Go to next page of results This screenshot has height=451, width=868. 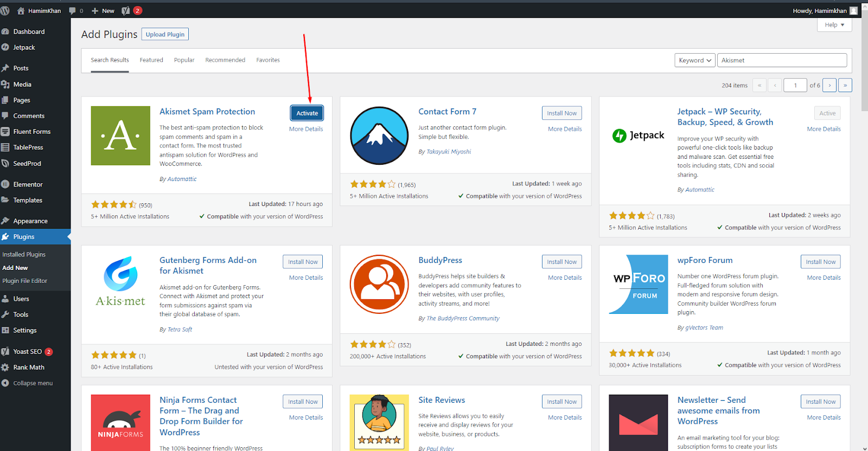pos(829,85)
